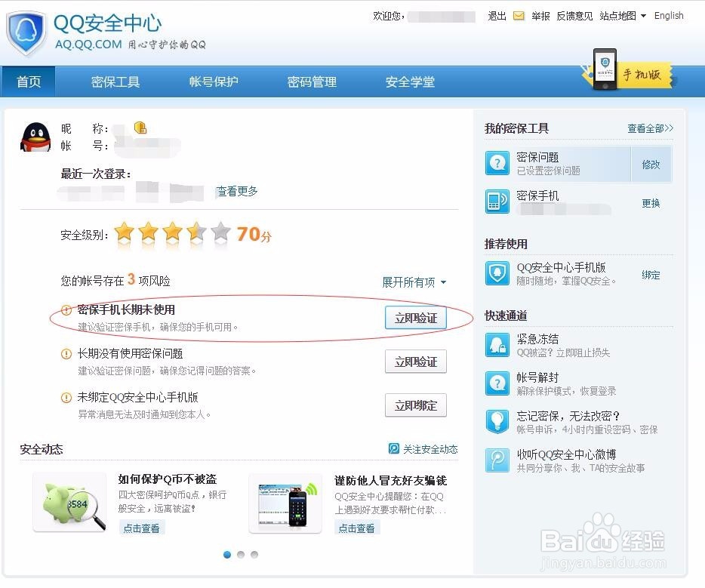
Task: Click the 谨防他人冒充好友骗钱 headline
Action: (390, 481)
